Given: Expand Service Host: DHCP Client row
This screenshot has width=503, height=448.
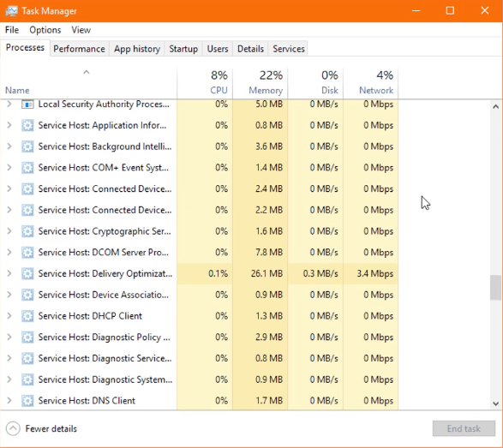Looking at the screenshot, I should pos(9,316).
